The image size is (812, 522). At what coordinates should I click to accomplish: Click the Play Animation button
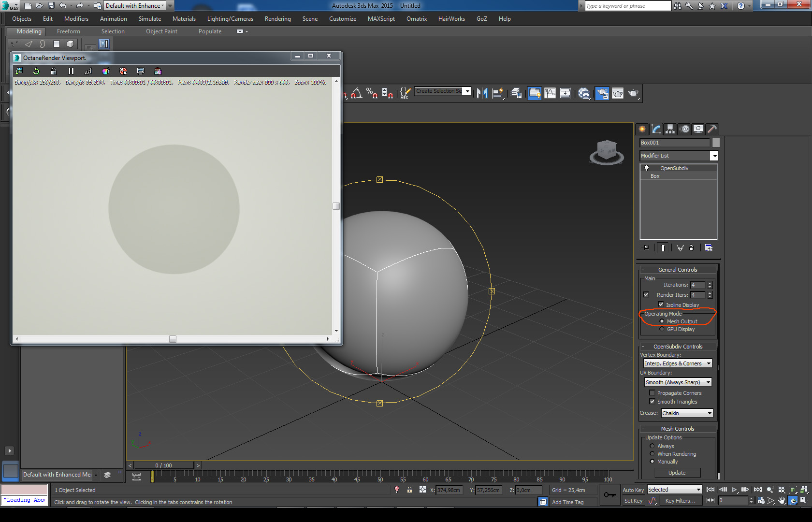pos(734,490)
